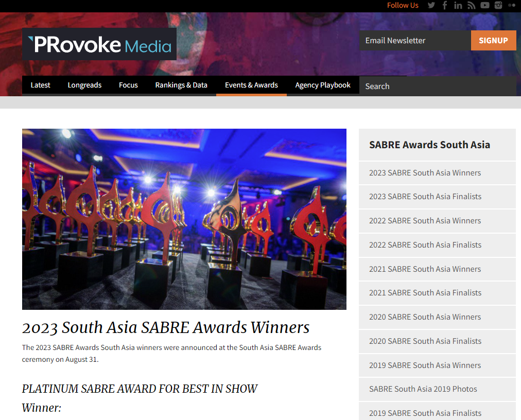Subscribe using the RSS feed icon
This screenshot has height=420, width=521.
(471, 5)
